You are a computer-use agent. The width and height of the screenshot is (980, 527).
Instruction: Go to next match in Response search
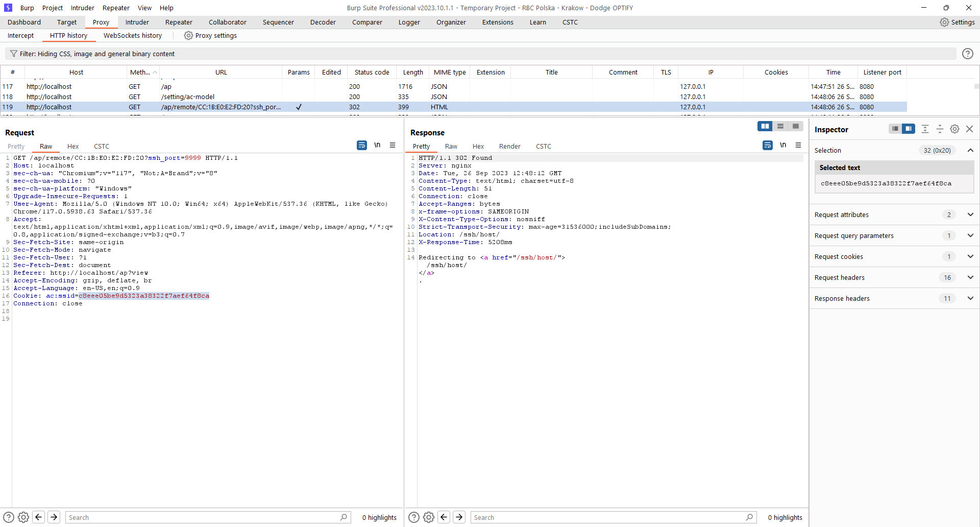click(x=459, y=517)
